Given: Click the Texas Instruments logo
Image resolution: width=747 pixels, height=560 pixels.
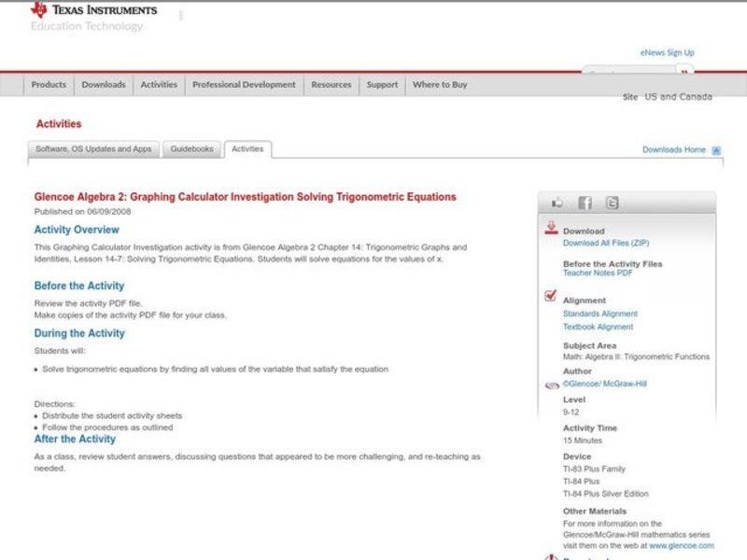Looking at the screenshot, I should point(93,11).
